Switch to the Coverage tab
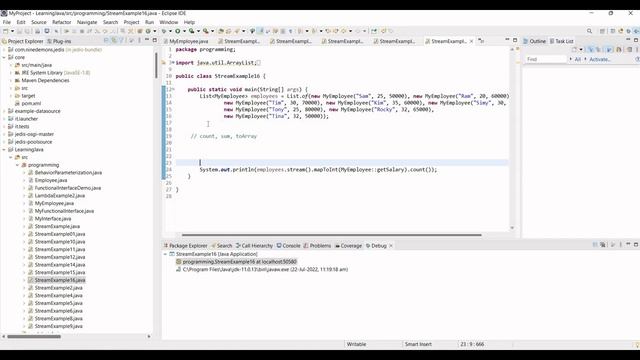Viewport: 640px width, 360px height. [348, 246]
